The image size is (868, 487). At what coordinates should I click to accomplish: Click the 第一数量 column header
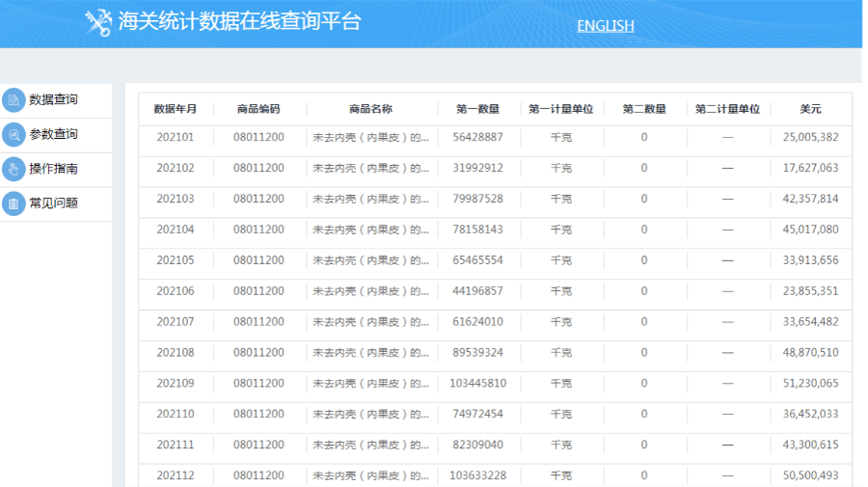tap(477, 109)
